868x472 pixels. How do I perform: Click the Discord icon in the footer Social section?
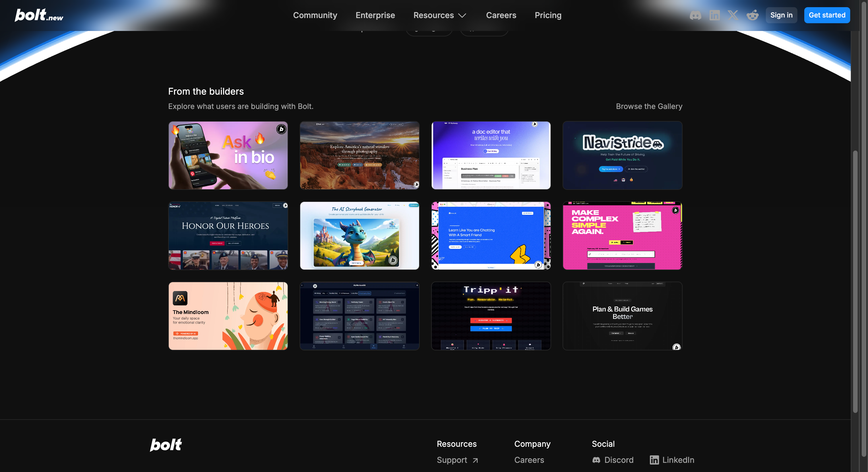(596, 460)
